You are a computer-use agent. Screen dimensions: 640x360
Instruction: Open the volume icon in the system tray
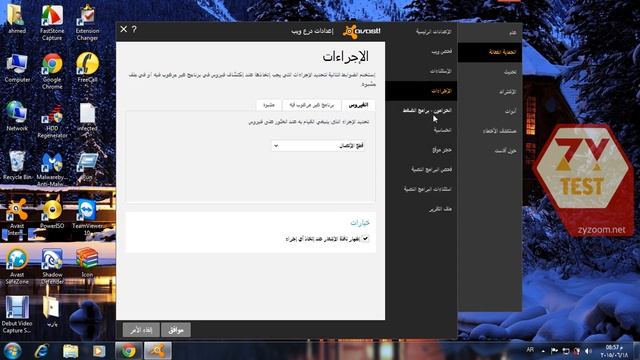coord(588,351)
